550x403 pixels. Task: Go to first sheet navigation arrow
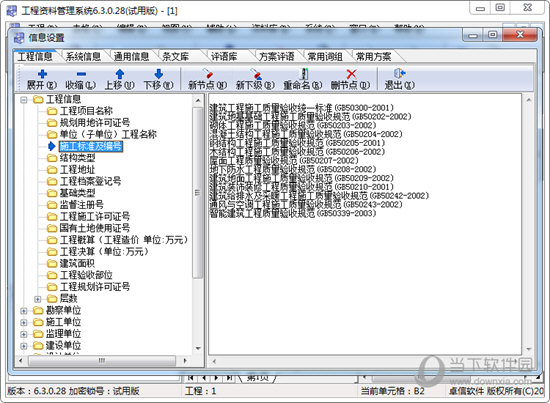(190, 378)
